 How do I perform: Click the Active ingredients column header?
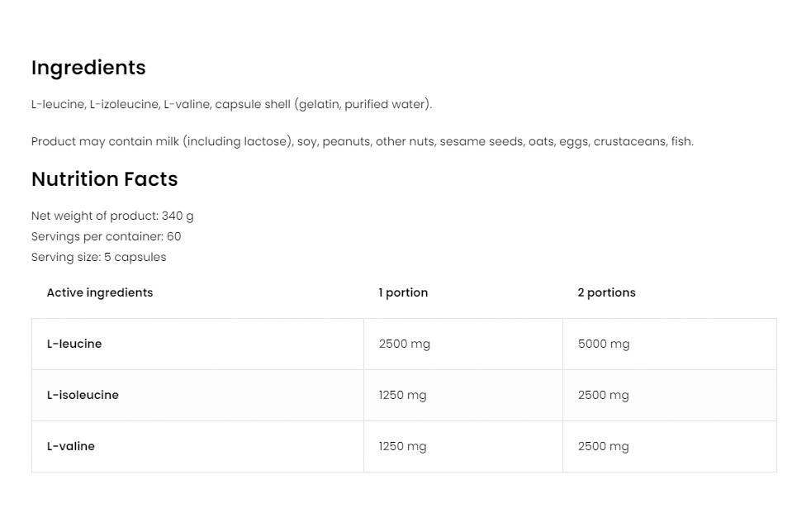[100, 292]
